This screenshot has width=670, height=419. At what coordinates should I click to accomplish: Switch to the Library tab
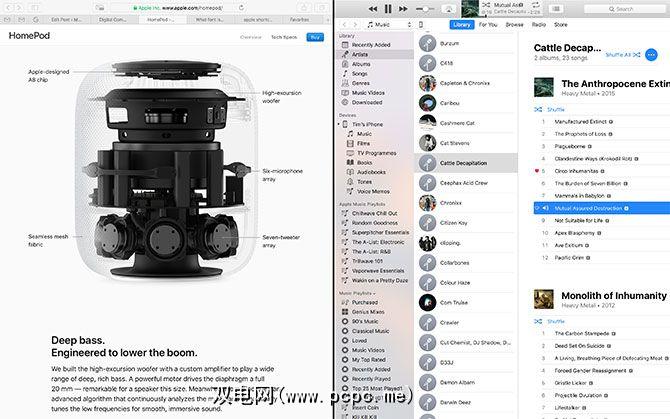tap(462, 25)
